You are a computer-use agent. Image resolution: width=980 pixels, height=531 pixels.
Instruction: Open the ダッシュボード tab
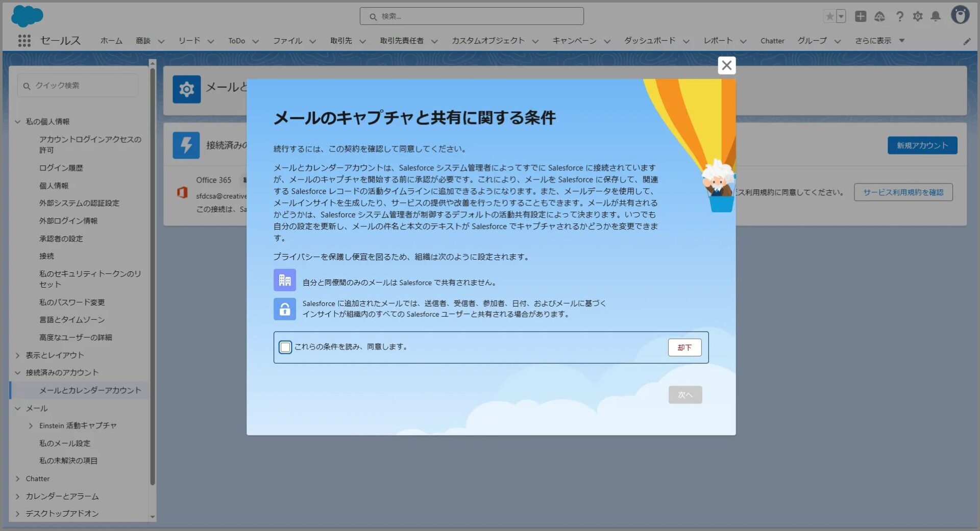pyautogui.click(x=650, y=41)
